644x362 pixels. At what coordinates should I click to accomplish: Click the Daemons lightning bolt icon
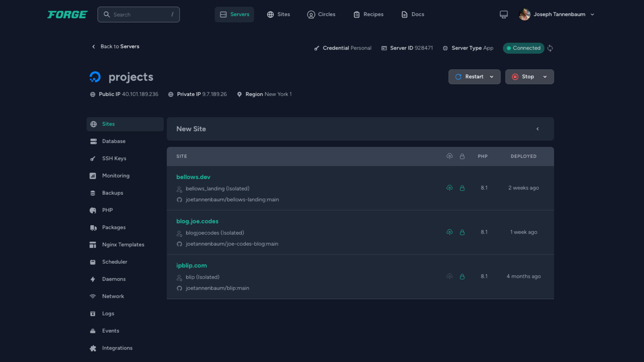[93, 279]
